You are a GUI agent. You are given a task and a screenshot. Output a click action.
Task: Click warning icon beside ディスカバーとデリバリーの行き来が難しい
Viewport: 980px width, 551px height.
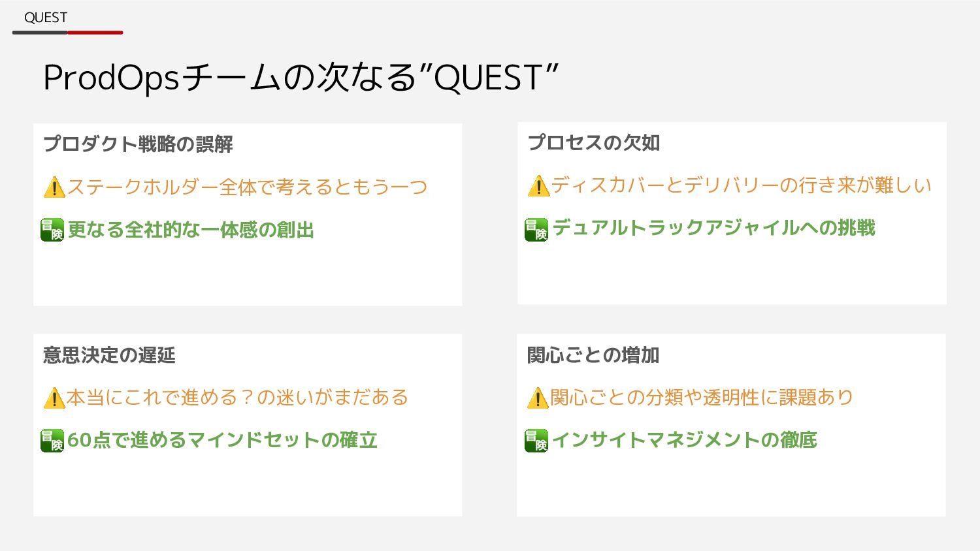[538, 185]
